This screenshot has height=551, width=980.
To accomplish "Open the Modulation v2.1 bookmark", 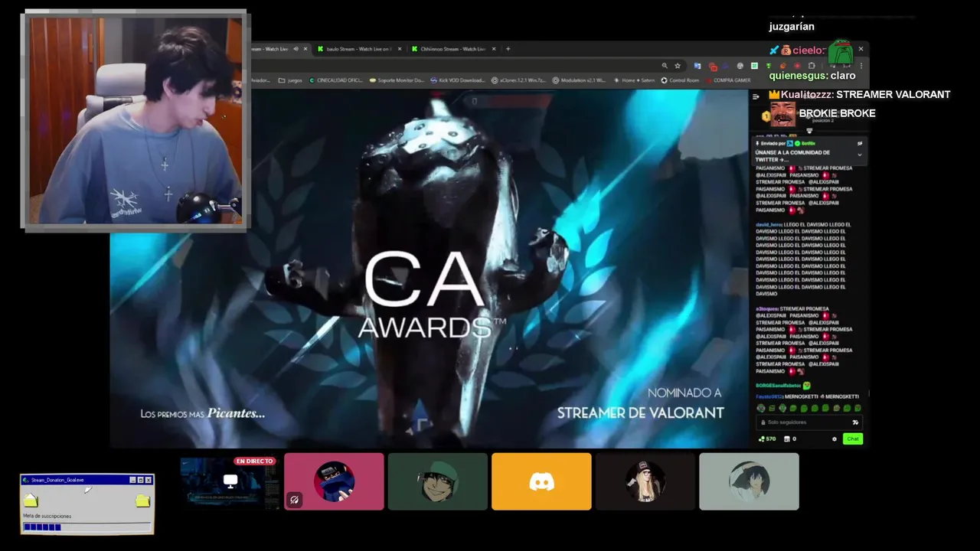I will tap(578, 80).
